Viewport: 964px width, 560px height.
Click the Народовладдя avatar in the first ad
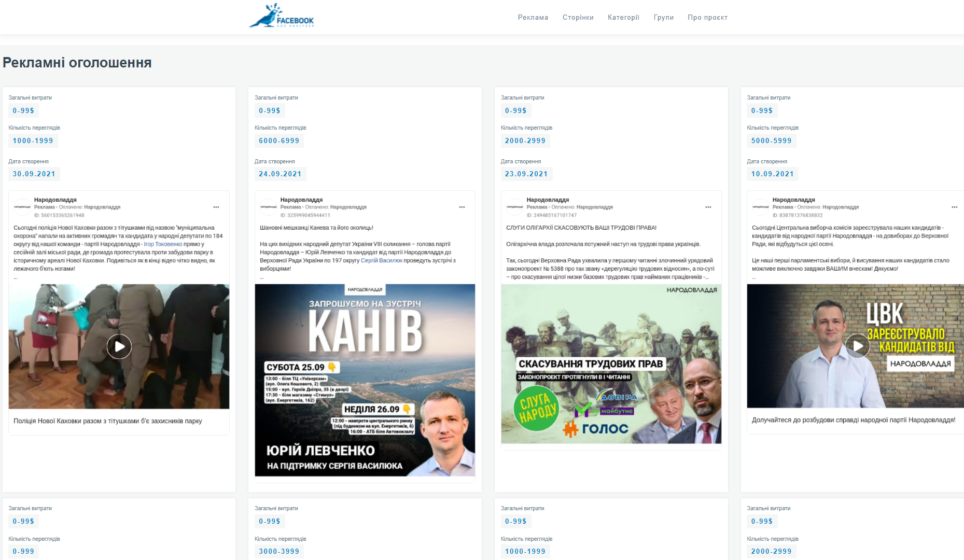coord(22,207)
